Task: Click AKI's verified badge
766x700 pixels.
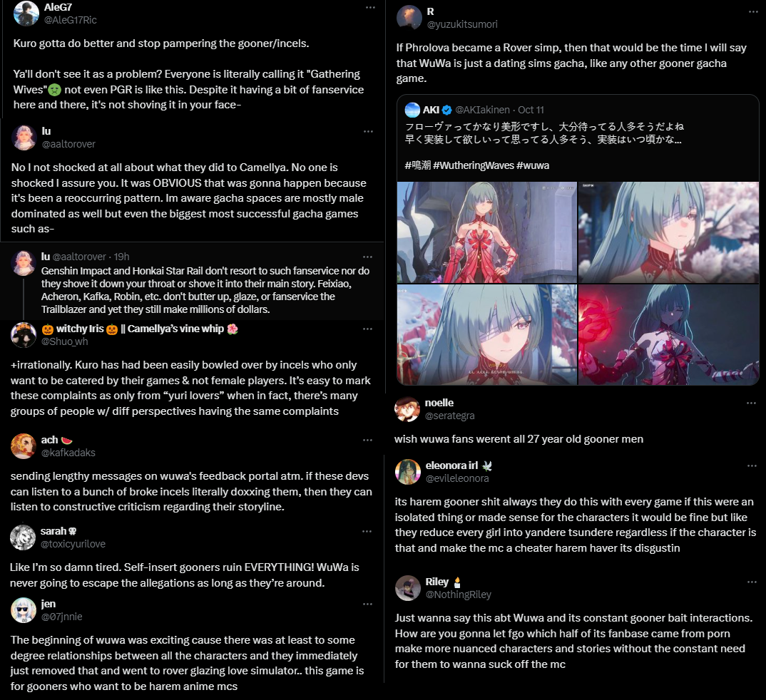Action: (446, 110)
